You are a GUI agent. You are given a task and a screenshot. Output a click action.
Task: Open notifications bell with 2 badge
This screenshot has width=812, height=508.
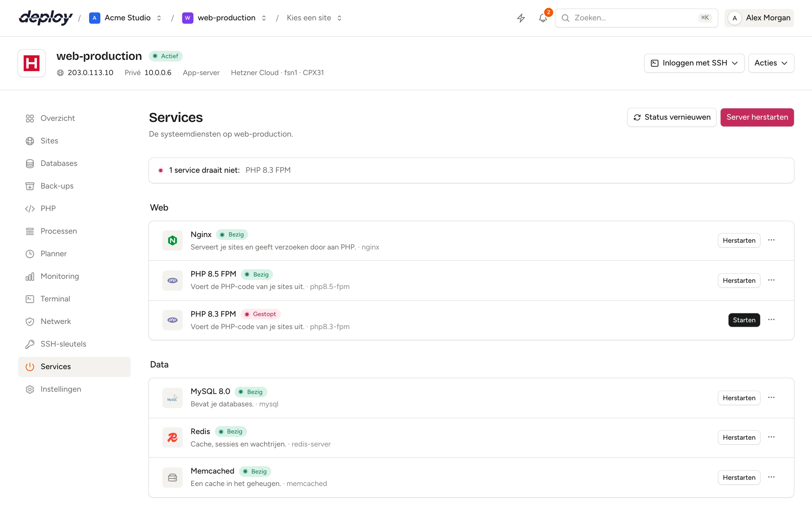543,18
